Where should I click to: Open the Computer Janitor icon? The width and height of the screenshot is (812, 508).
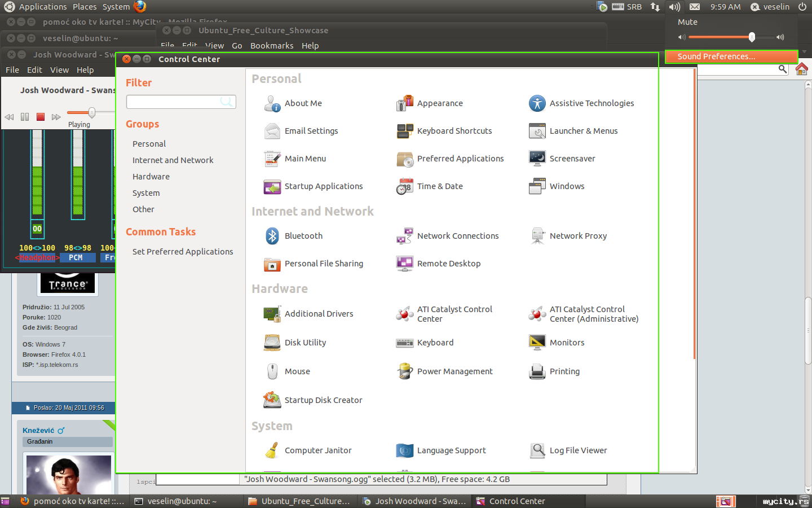pos(272,450)
